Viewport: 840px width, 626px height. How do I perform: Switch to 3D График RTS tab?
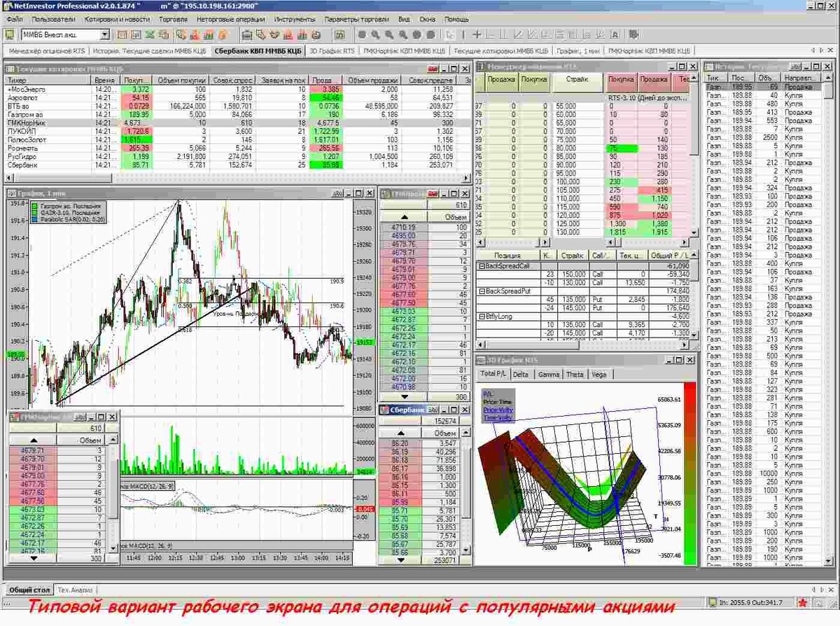(332, 51)
